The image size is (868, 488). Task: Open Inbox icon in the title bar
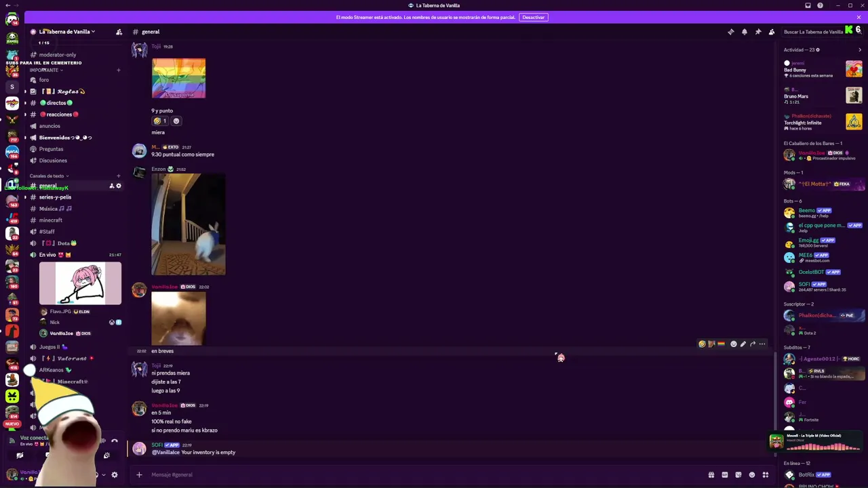point(808,5)
